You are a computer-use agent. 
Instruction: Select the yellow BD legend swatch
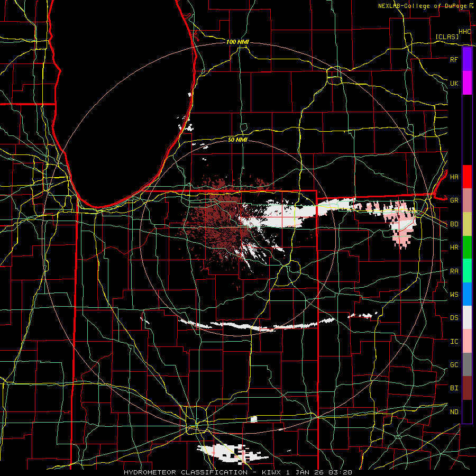(x=467, y=224)
